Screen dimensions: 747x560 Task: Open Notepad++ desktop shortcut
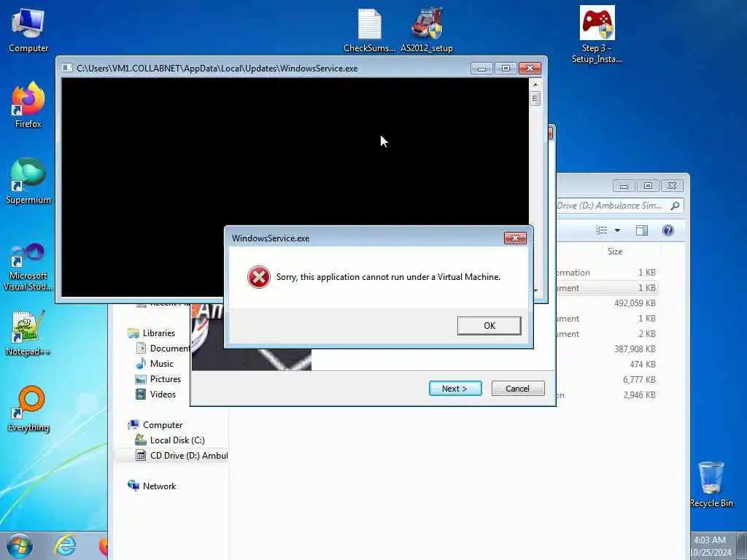coord(28,333)
